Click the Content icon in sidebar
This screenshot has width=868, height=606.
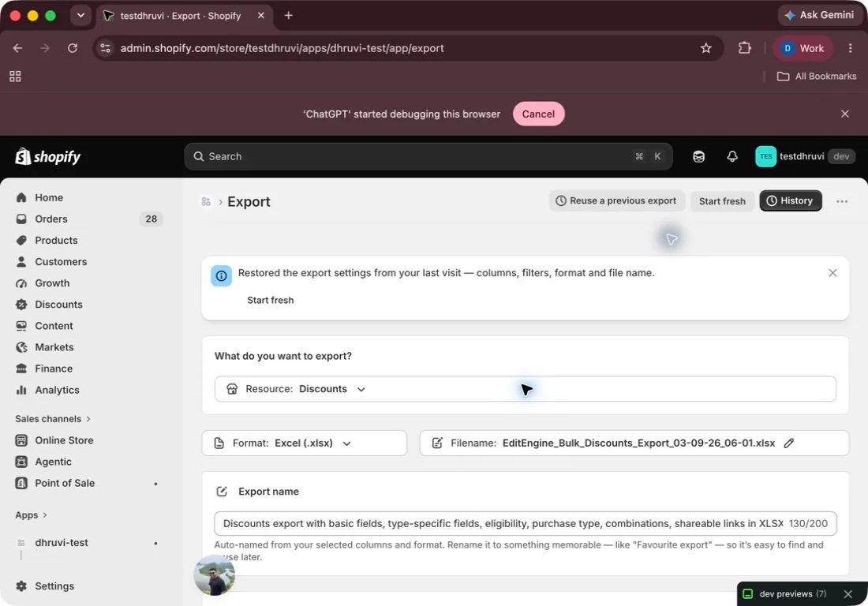tap(21, 326)
